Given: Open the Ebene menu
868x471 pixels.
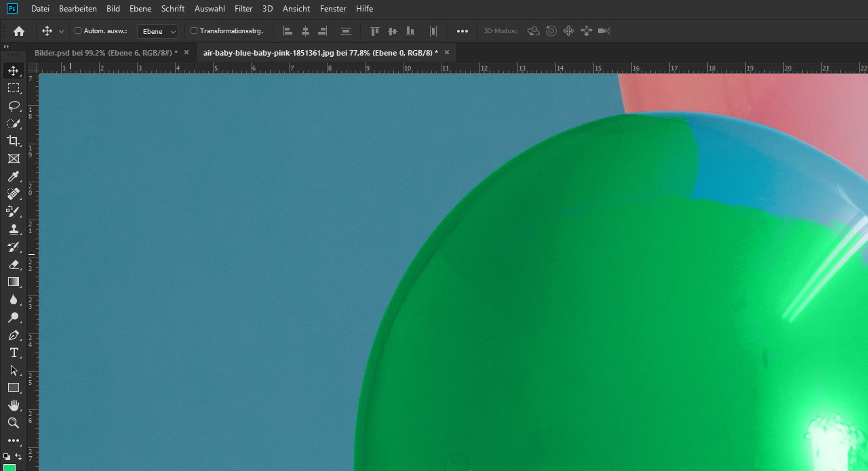Looking at the screenshot, I should (x=140, y=9).
